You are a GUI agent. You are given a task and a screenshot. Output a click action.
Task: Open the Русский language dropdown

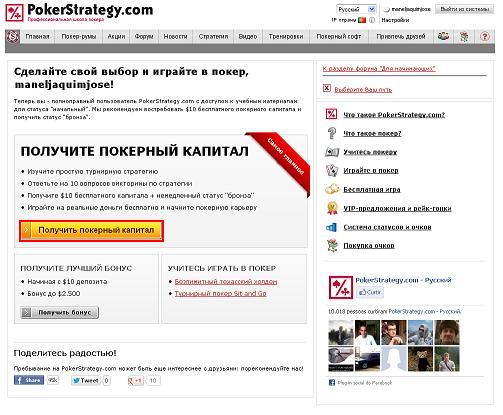356,9
